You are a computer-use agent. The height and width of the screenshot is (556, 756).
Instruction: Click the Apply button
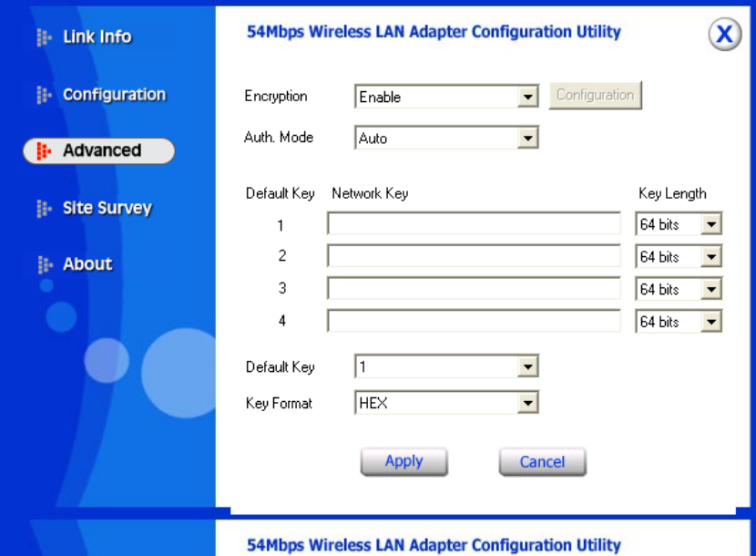pyautogui.click(x=404, y=461)
